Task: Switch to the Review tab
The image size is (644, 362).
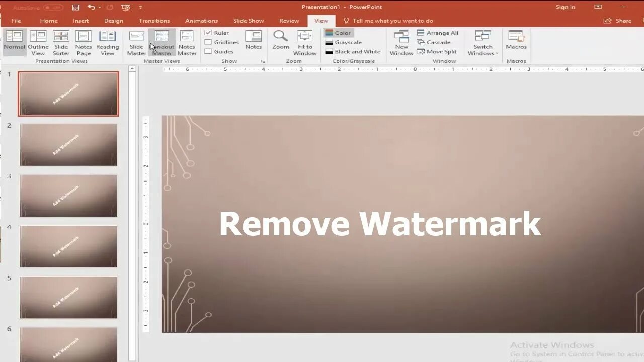Action: pyautogui.click(x=289, y=21)
